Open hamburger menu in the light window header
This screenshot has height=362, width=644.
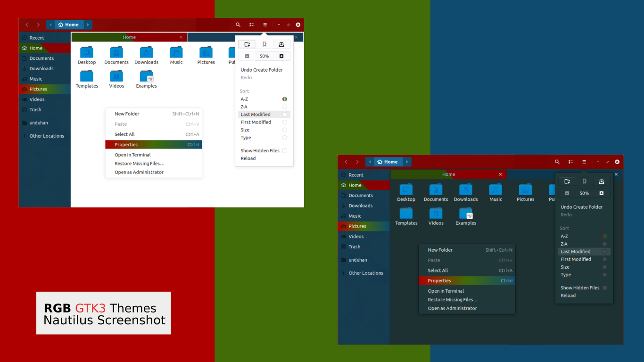coord(265,25)
